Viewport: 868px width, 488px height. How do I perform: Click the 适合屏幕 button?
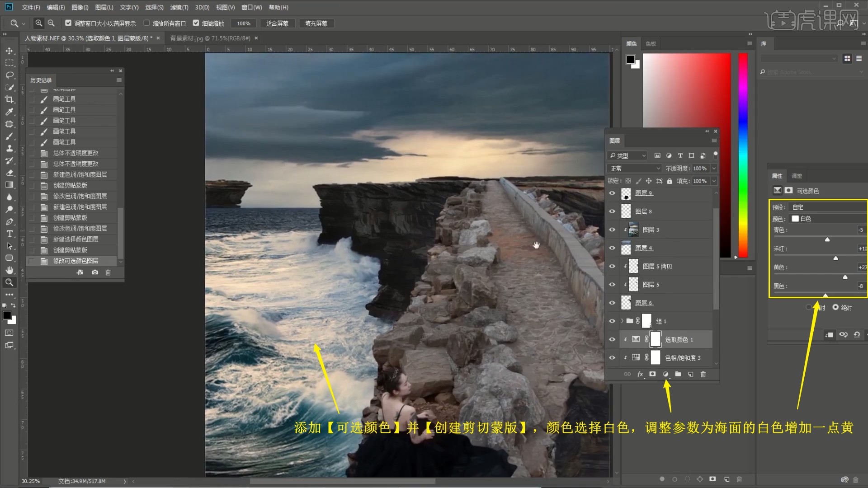tap(277, 23)
